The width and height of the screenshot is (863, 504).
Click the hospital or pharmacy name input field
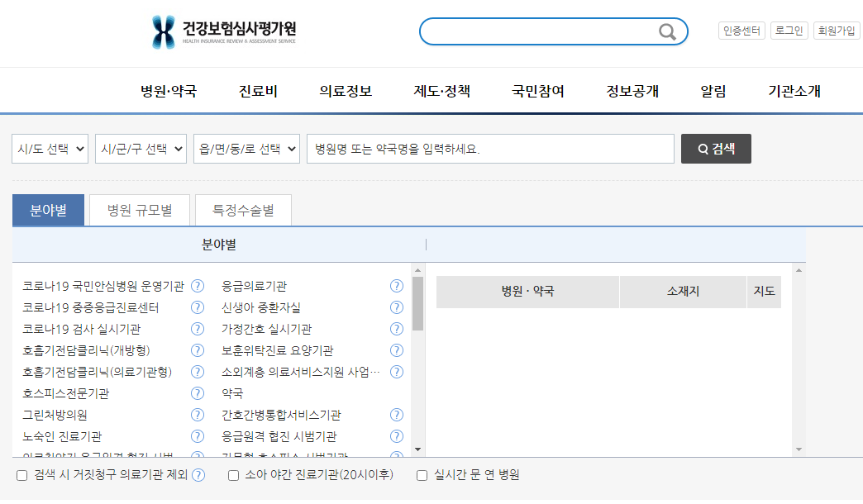[490, 150]
